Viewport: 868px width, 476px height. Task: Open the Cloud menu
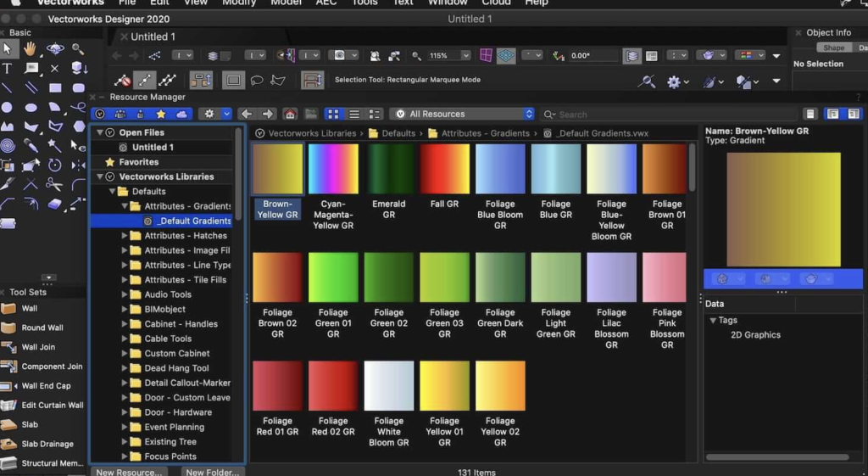pyautogui.click(x=496, y=3)
